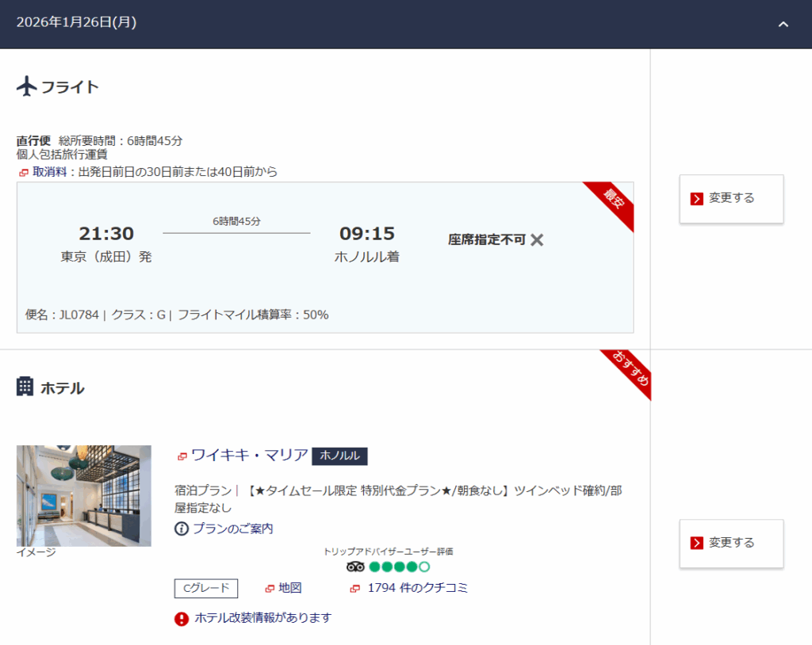Image resolution: width=812 pixels, height=645 pixels.
Task: Click the info icon beside プランのご案内
Action: click(x=182, y=529)
